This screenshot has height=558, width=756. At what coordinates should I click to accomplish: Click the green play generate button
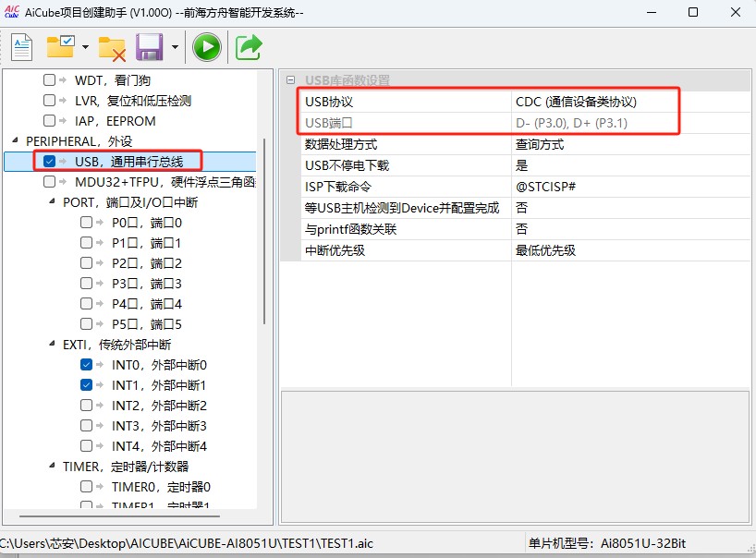(x=207, y=47)
